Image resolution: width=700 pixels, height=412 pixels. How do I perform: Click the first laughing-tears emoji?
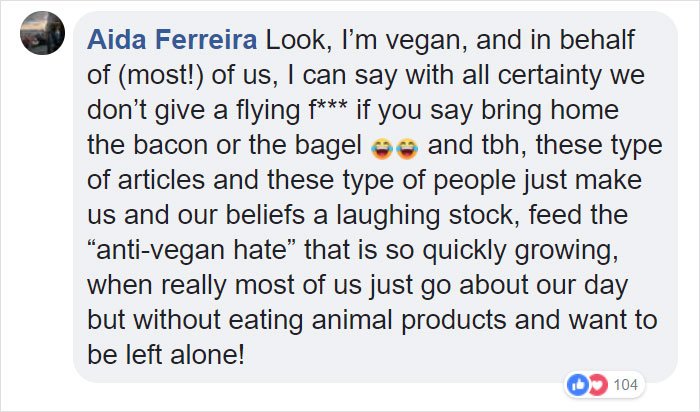(382, 149)
